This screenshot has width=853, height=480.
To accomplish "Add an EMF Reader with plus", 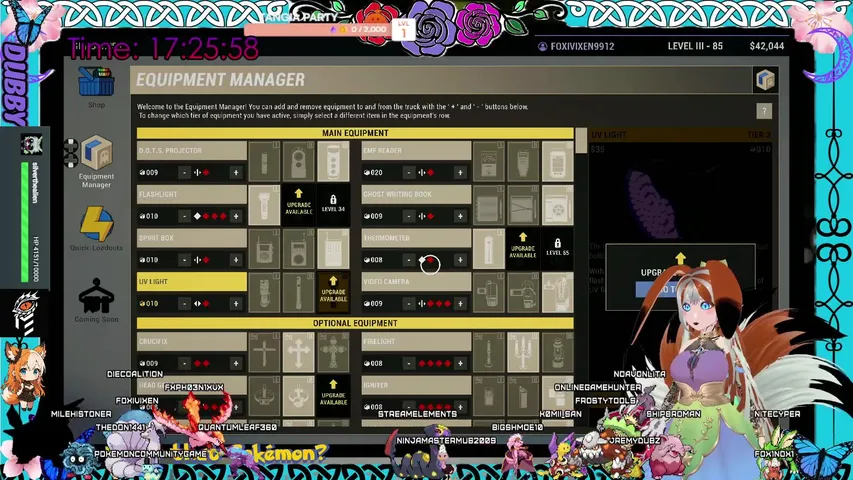I will [x=460, y=173].
